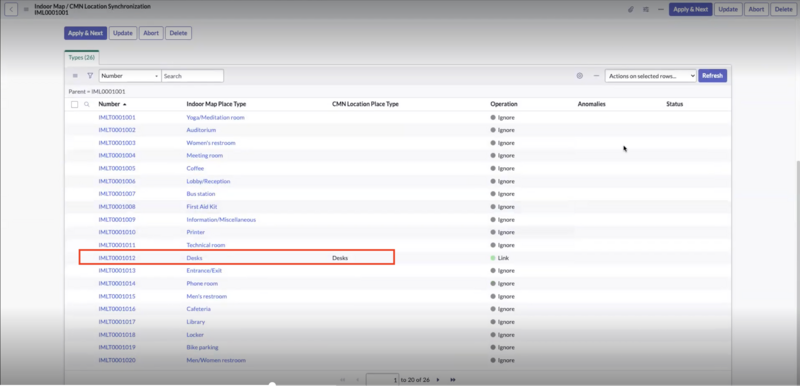Open record IMLT0001012
The image size is (800, 386).
117,258
